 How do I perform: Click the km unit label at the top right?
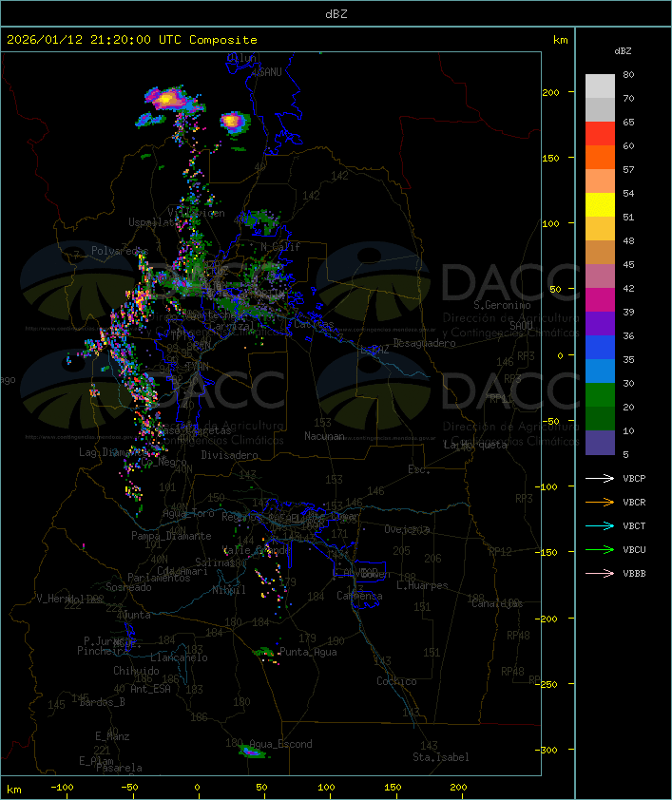click(560, 40)
